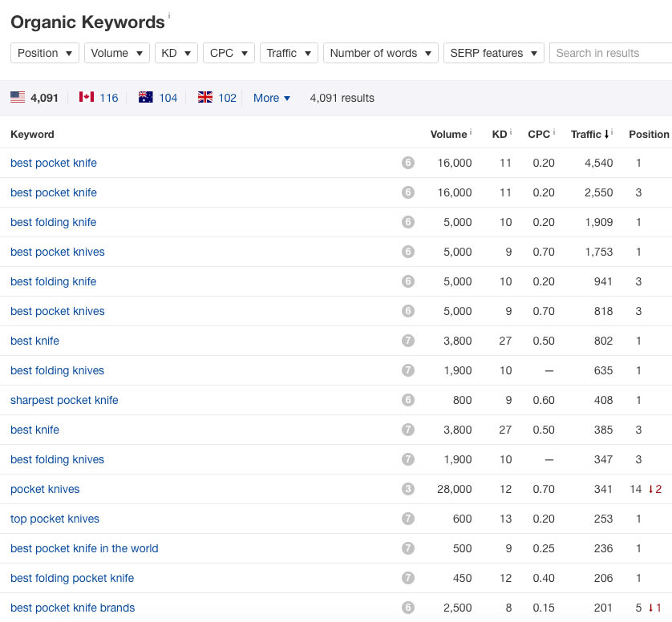The image size is (672, 622).
Task: Click SERP features badge in 4,540 traffic row
Action: point(408,163)
